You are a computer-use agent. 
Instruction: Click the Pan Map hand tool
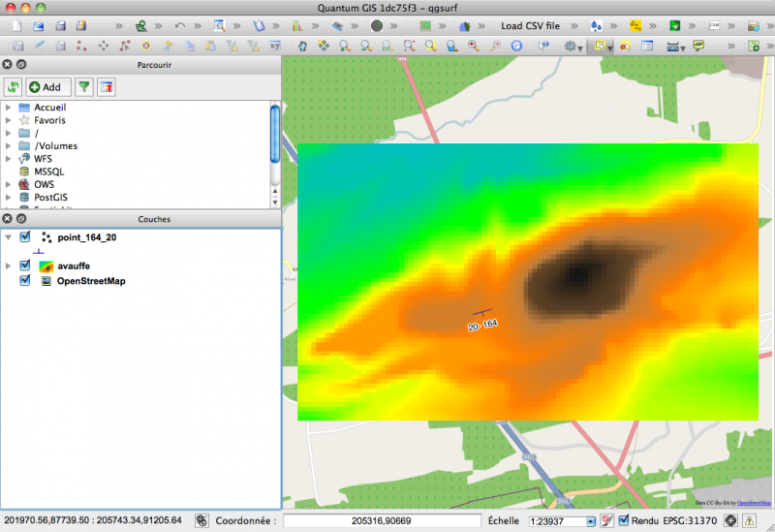[x=302, y=46]
